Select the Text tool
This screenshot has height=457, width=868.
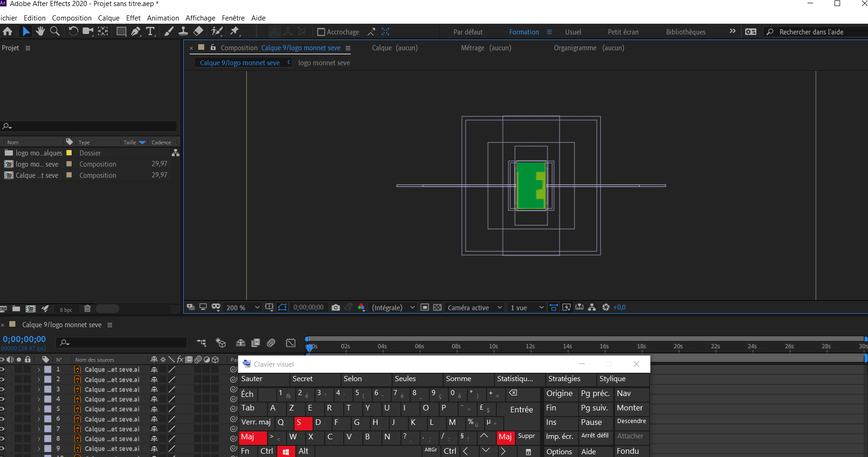150,31
